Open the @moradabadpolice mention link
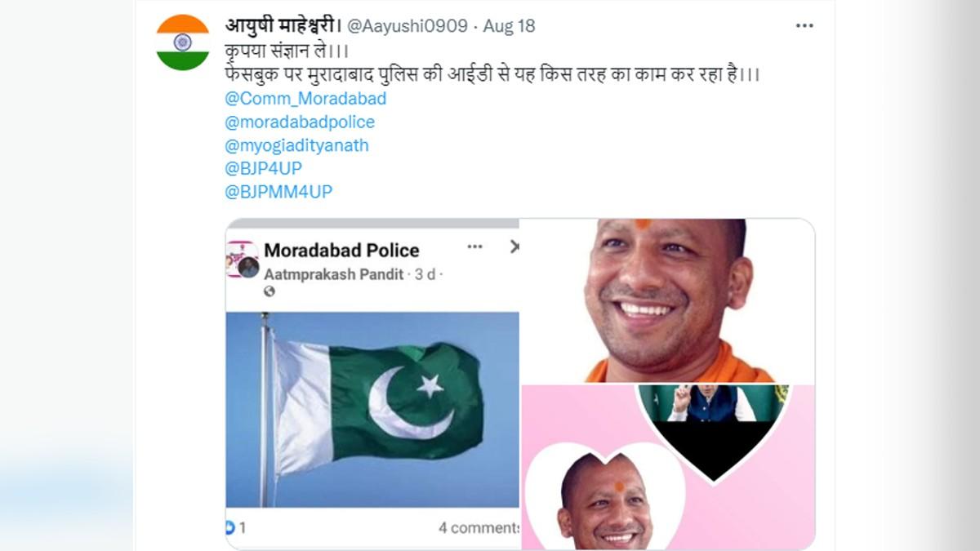Viewport: 980px width, 551px height. click(299, 122)
